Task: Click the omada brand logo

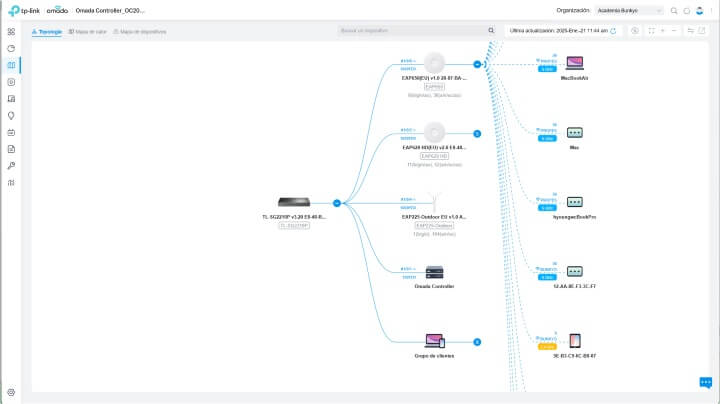Action: (57, 10)
